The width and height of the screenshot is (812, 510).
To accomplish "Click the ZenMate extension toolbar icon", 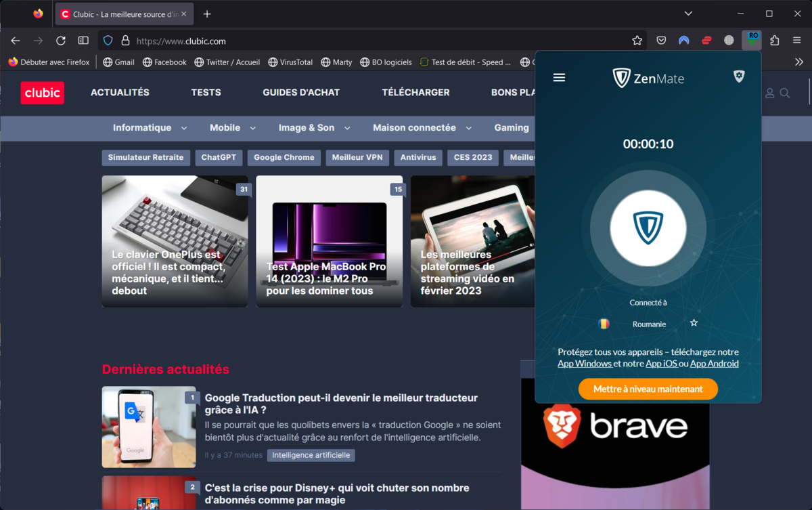I will click(752, 41).
